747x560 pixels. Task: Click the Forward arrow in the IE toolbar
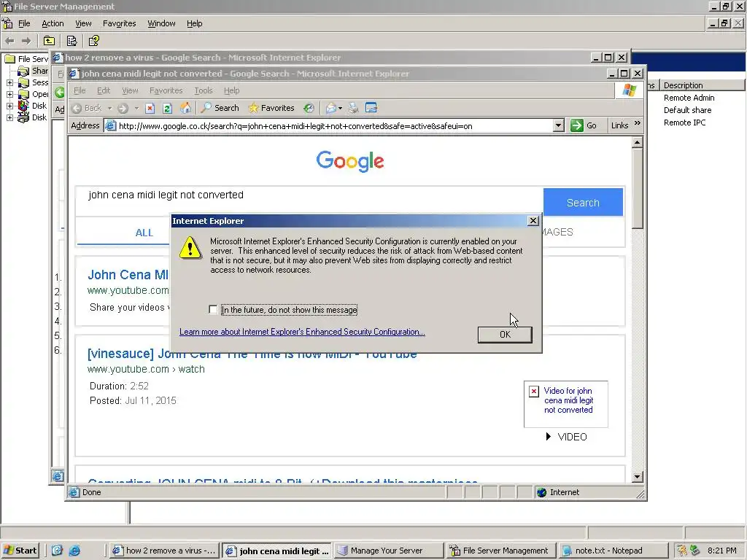click(x=123, y=108)
